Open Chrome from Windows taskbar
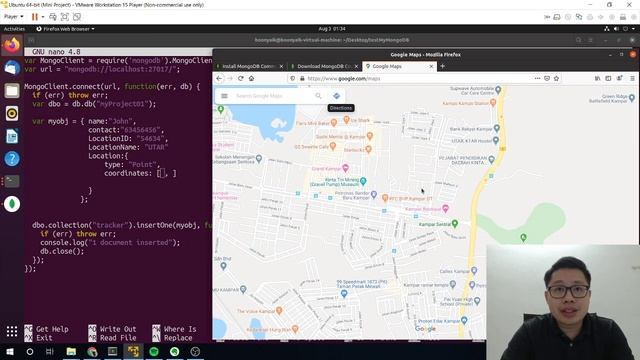This screenshot has width=640, height=360. (92, 352)
